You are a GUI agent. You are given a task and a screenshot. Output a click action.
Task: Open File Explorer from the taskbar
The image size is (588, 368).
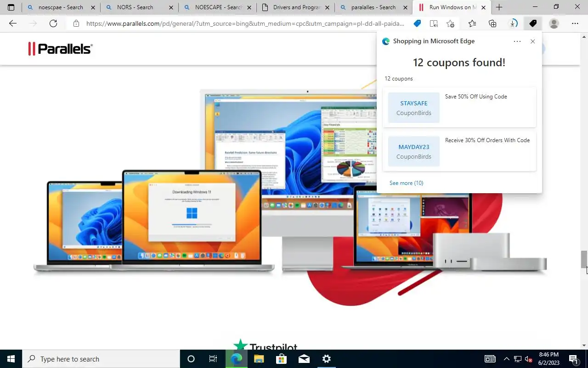(259, 359)
